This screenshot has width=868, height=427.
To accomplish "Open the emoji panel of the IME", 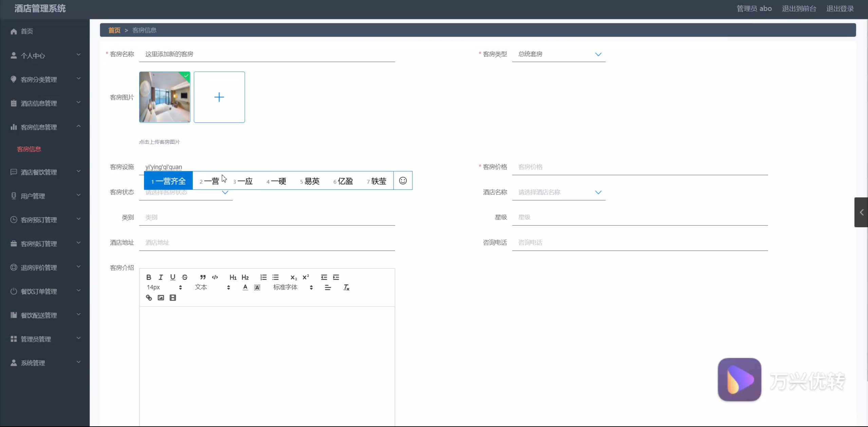I will click(403, 180).
